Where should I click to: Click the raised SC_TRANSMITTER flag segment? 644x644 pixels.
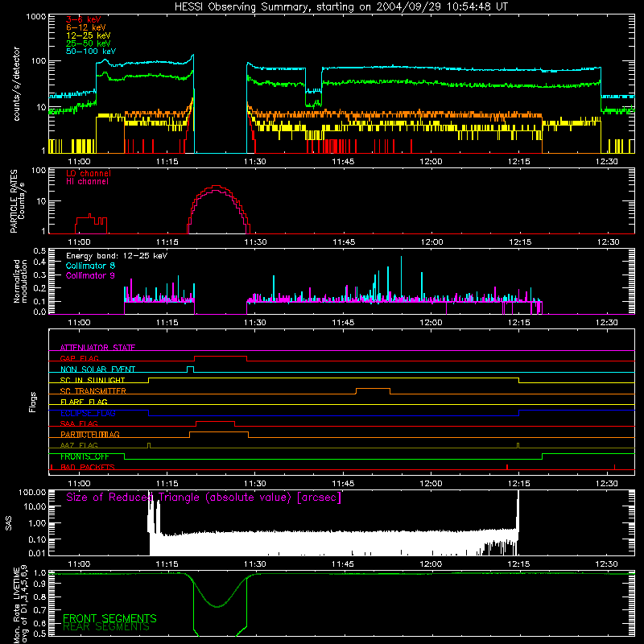[x=373, y=389]
